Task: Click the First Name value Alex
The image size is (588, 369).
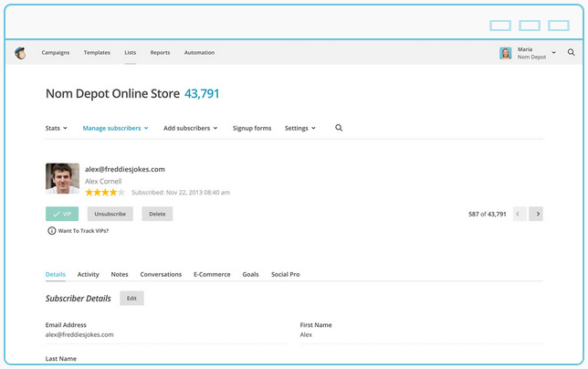Action: pos(306,334)
